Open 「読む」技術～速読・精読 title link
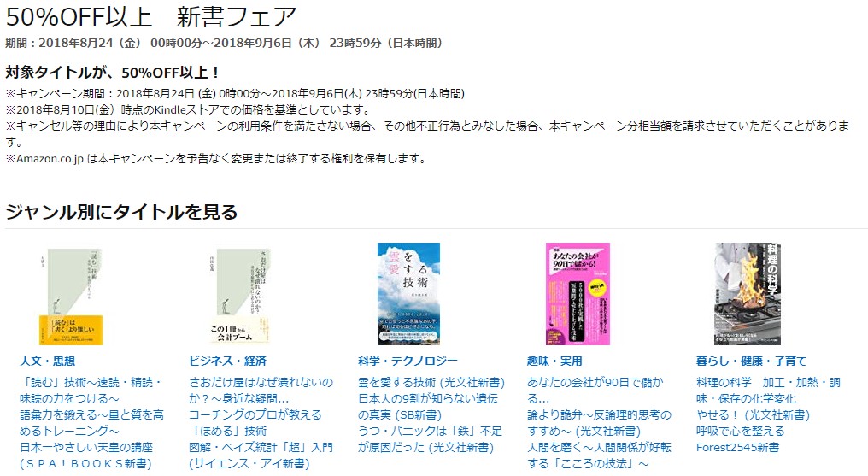 point(91,391)
